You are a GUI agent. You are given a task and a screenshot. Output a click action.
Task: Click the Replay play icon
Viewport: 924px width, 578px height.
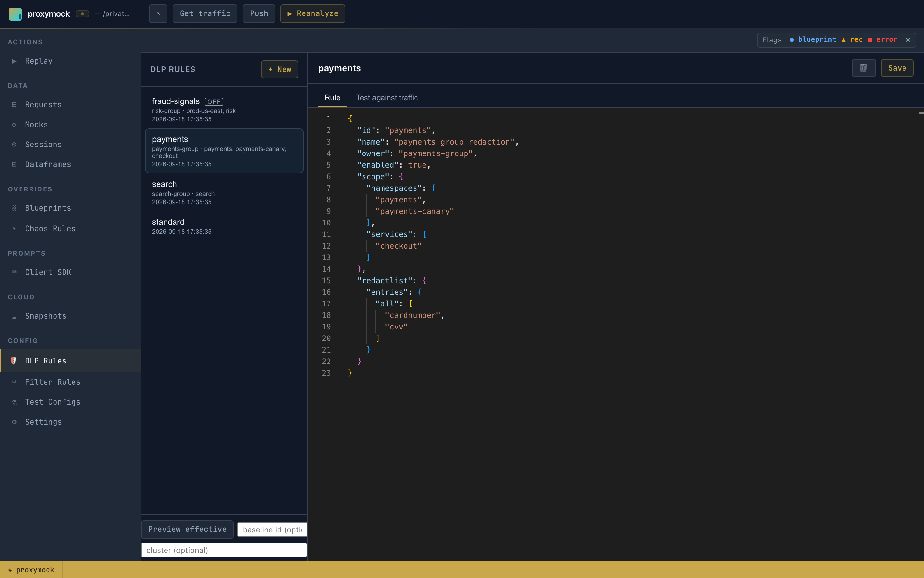tap(14, 61)
